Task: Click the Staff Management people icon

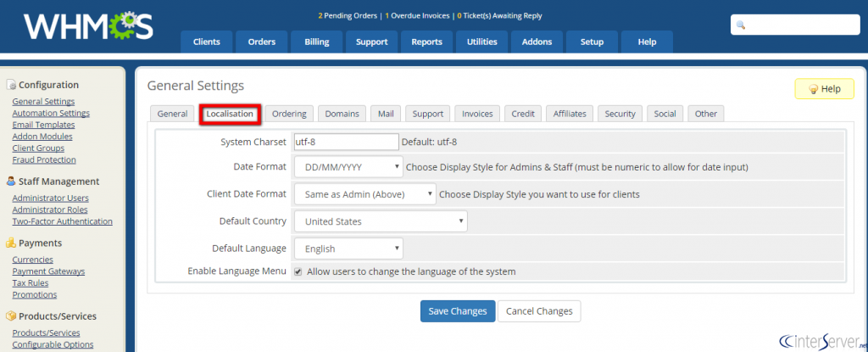Action: click(x=11, y=182)
